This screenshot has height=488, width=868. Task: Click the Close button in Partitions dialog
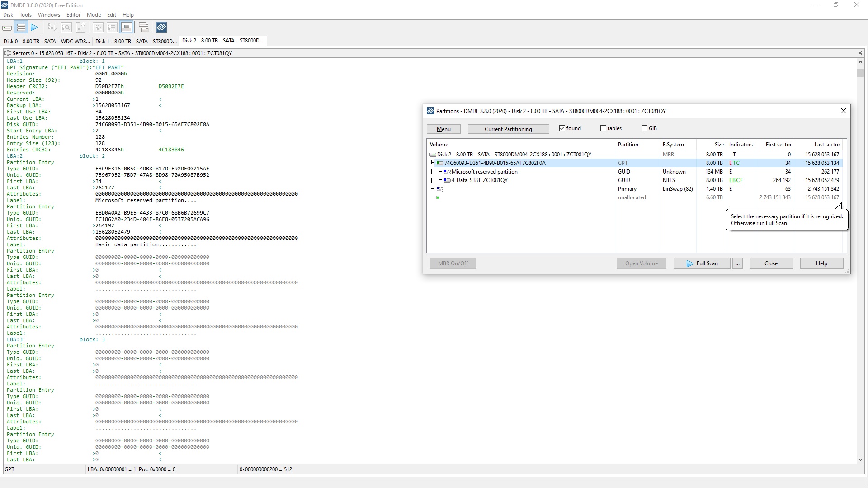click(x=771, y=263)
